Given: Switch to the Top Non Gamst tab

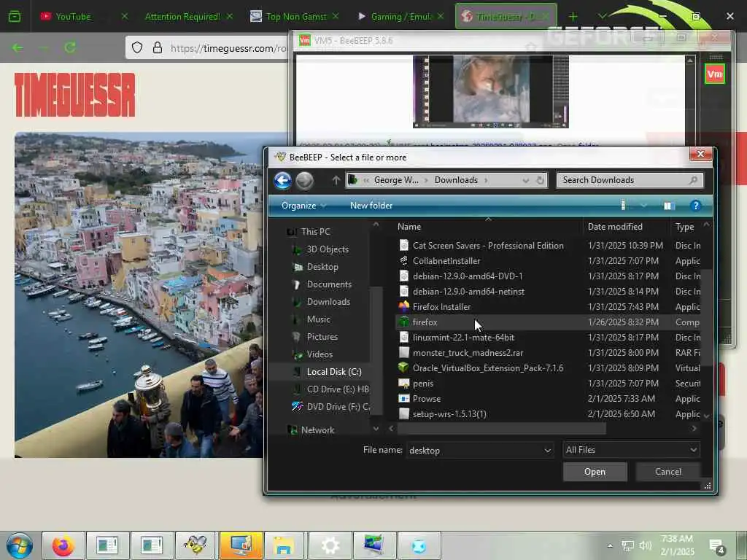Looking at the screenshot, I should (295, 17).
